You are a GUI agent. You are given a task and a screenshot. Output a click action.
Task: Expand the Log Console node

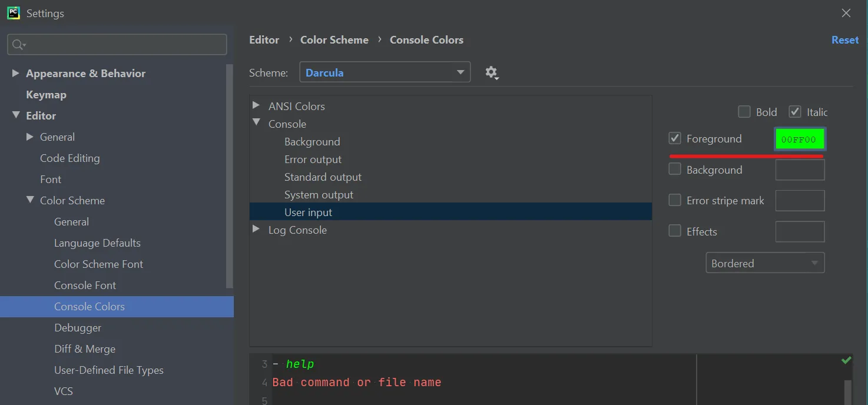tap(256, 229)
